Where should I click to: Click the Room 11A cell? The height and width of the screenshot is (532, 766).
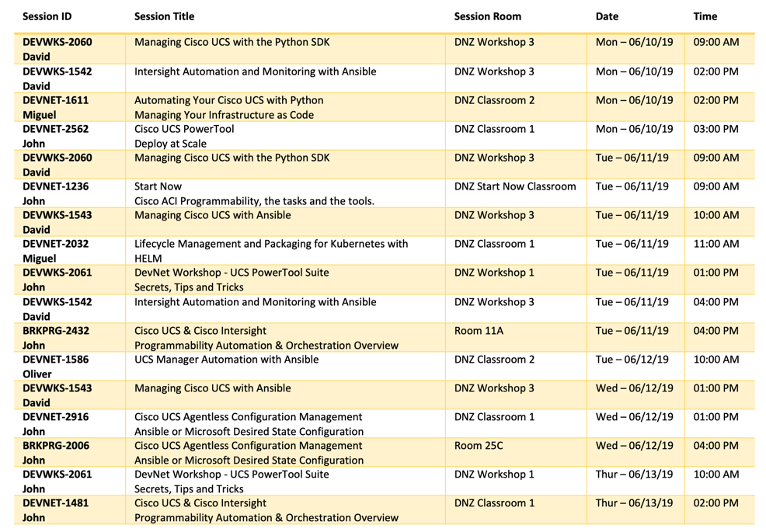(479, 331)
